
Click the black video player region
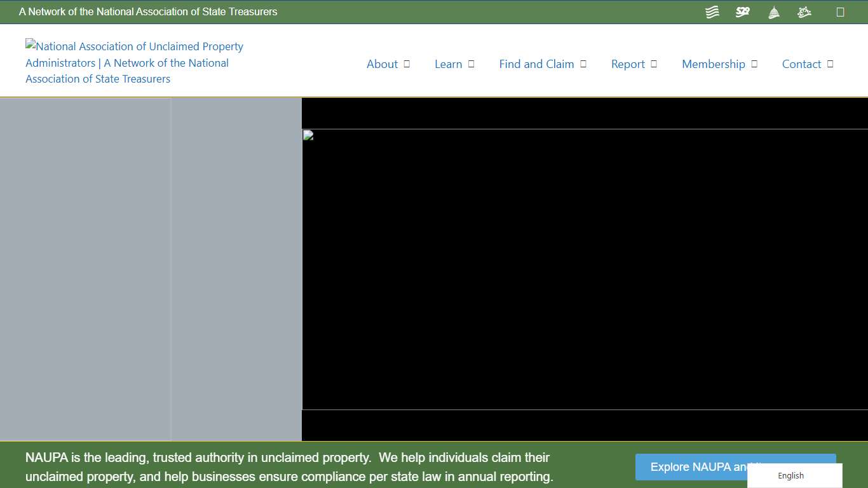pyautogui.click(x=585, y=269)
